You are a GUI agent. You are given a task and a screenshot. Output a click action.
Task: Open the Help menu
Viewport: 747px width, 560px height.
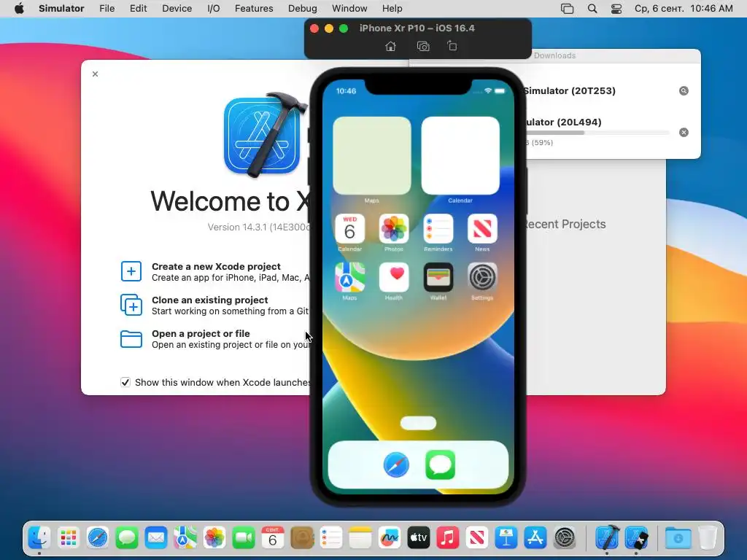click(392, 9)
